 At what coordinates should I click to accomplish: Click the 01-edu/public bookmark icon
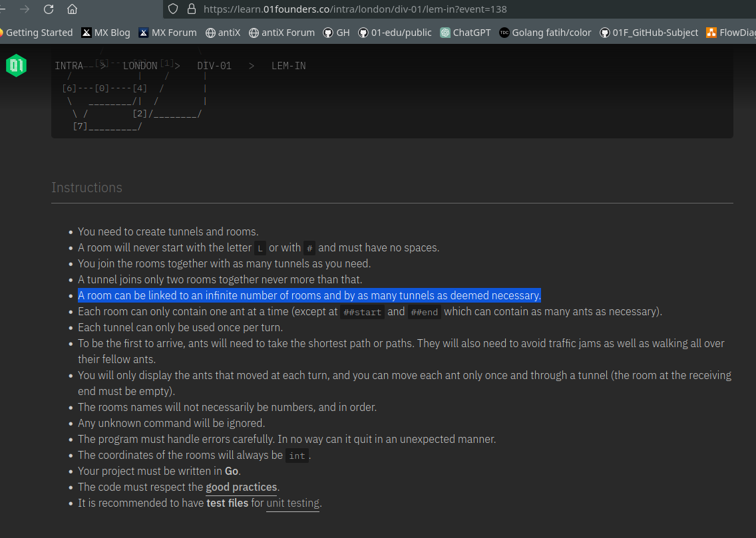tap(363, 32)
